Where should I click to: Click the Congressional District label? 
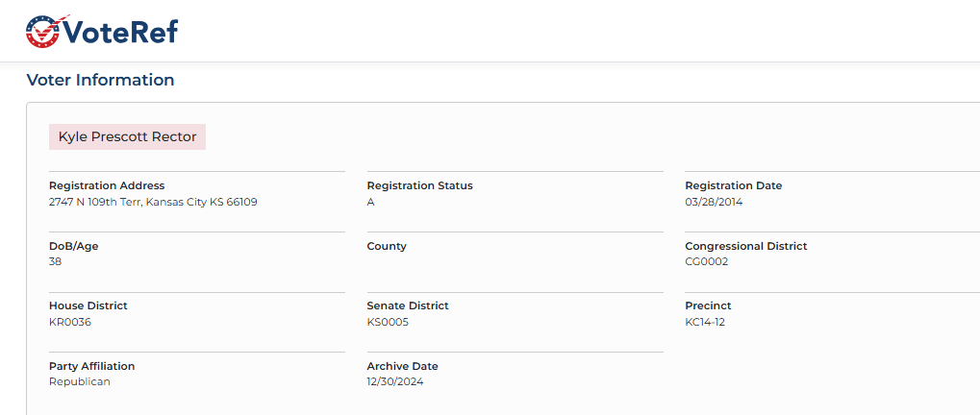[745, 247]
